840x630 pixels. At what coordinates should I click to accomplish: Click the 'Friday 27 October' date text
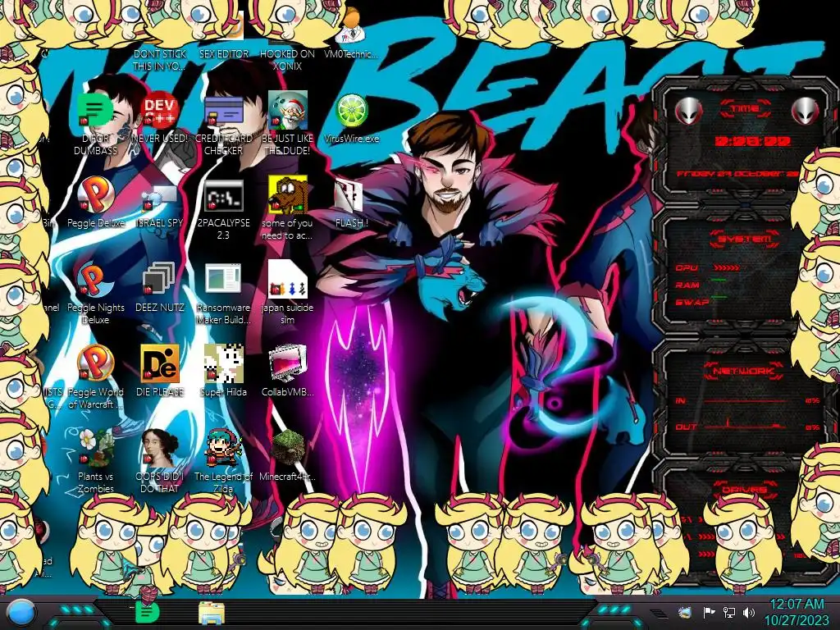737,174
